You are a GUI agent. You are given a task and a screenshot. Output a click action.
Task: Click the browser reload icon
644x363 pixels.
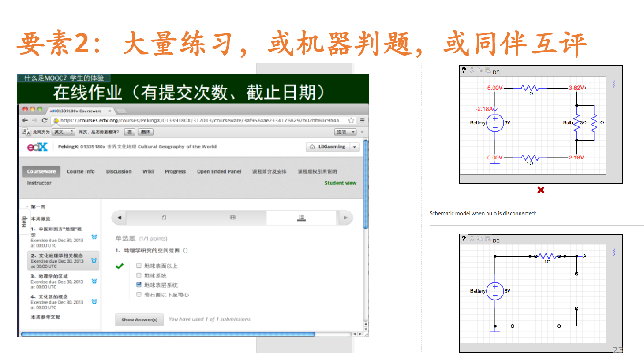pyautogui.click(x=45, y=120)
